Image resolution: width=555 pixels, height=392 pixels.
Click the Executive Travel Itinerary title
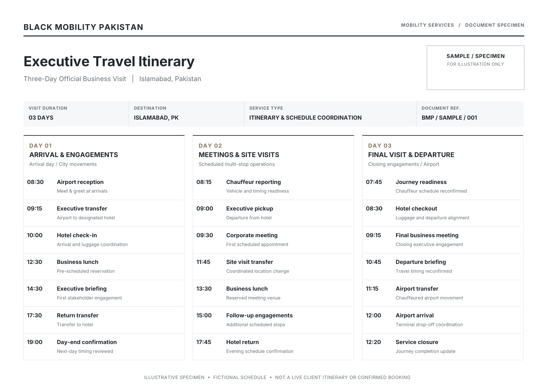click(x=109, y=61)
